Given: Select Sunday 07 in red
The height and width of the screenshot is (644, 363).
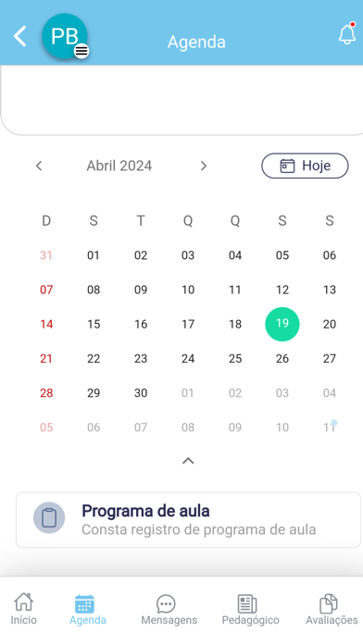Looking at the screenshot, I should click(46, 290).
